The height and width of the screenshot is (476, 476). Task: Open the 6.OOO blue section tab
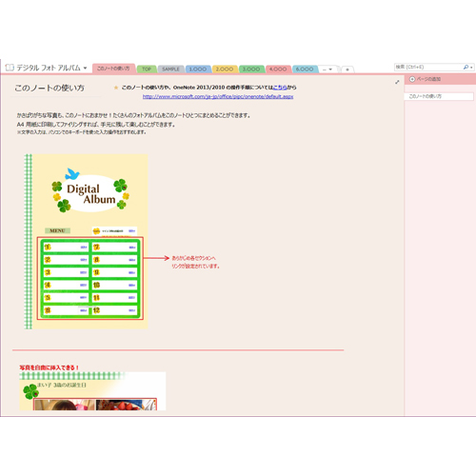(x=305, y=69)
